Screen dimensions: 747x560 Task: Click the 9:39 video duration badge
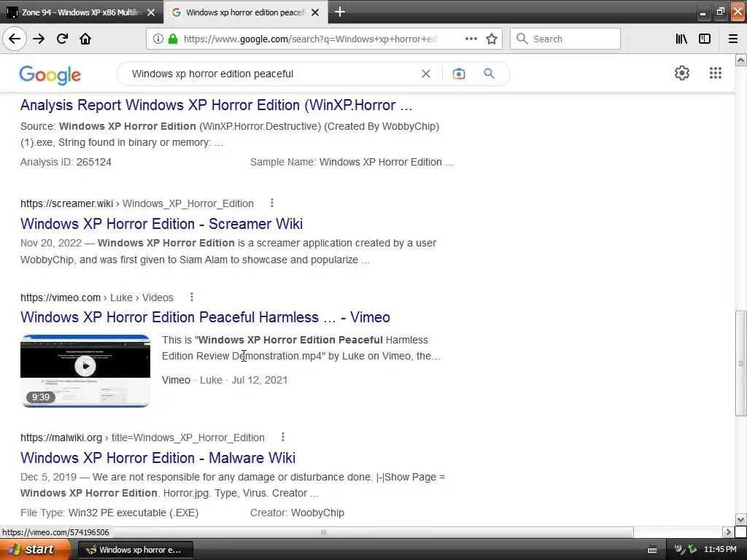[x=41, y=397]
